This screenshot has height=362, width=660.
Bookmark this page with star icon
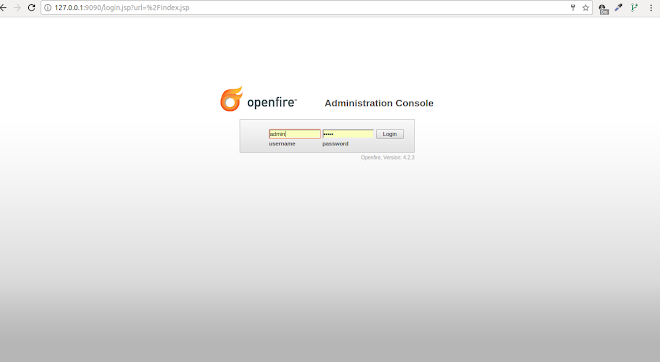tap(585, 8)
